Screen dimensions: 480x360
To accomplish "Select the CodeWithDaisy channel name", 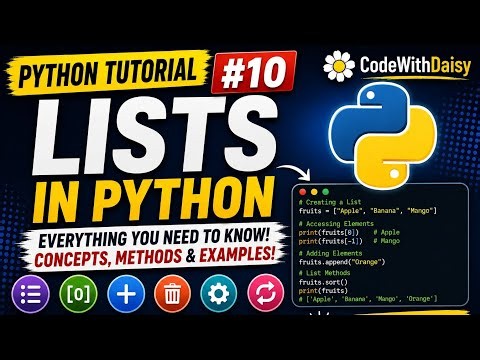I will pyautogui.click(x=415, y=66).
